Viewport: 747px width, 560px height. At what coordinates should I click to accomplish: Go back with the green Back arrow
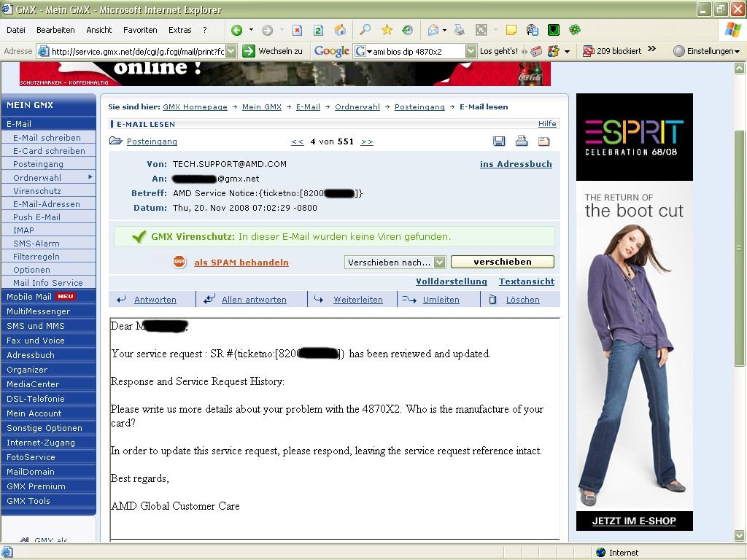(236, 30)
